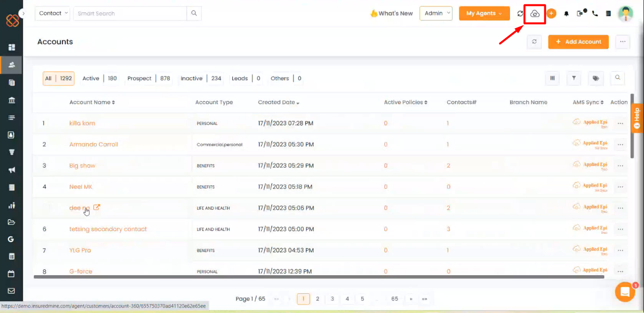Toggle the filter icon above the accounts table
This screenshot has width=644, height=313.
click(573, 78)
